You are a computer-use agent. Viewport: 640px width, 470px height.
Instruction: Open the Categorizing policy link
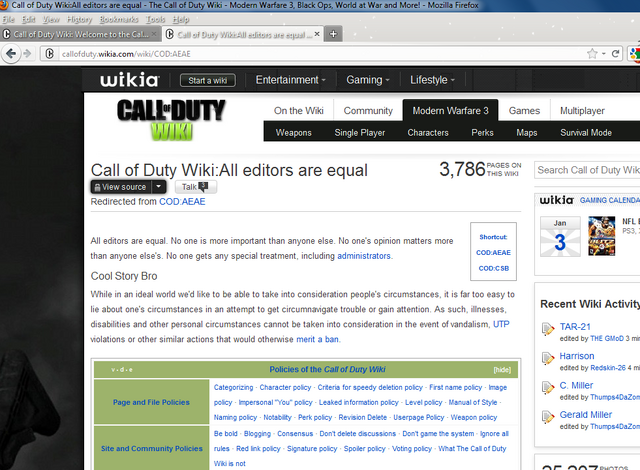point(233,387)
